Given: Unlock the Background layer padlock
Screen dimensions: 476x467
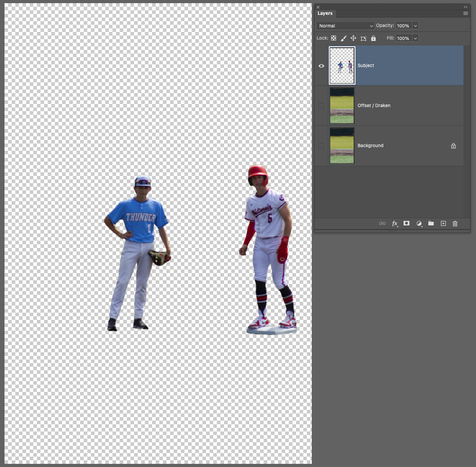Looking at the screenshot, I should [454, 145].
